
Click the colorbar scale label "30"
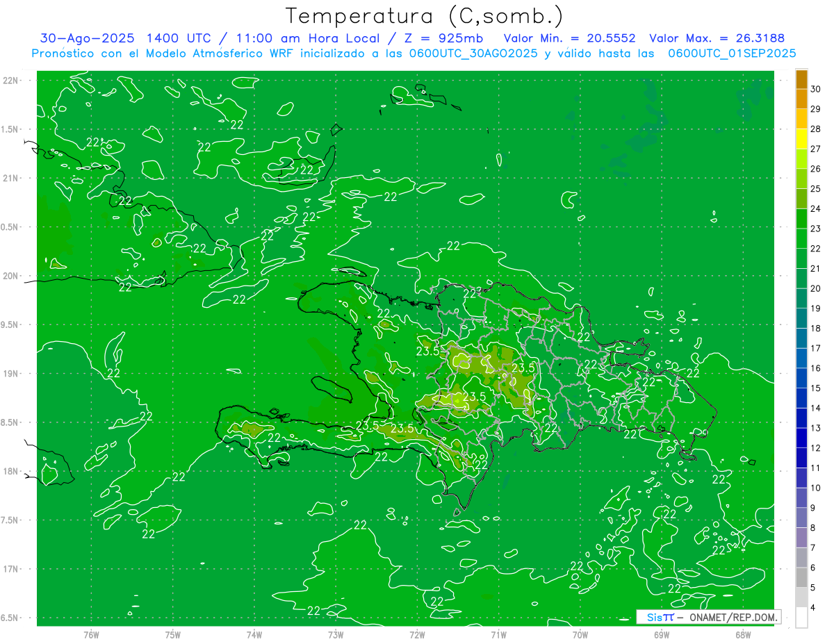point(815,89)
